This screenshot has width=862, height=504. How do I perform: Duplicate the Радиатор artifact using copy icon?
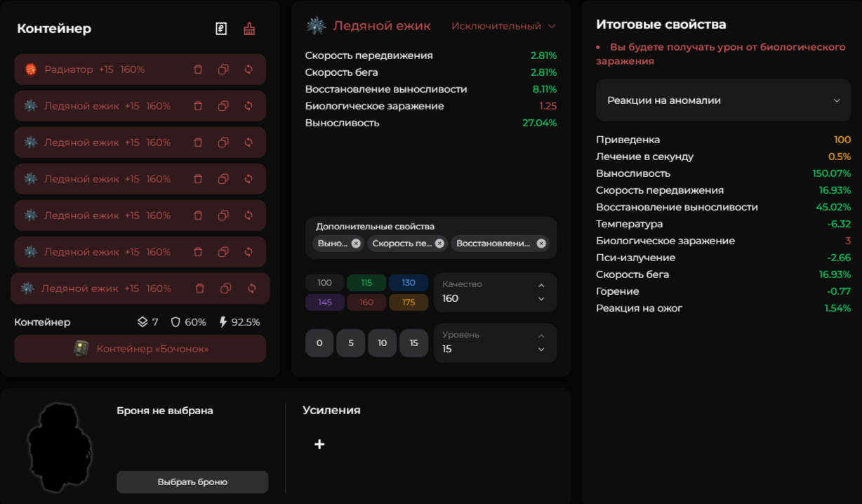223,69
